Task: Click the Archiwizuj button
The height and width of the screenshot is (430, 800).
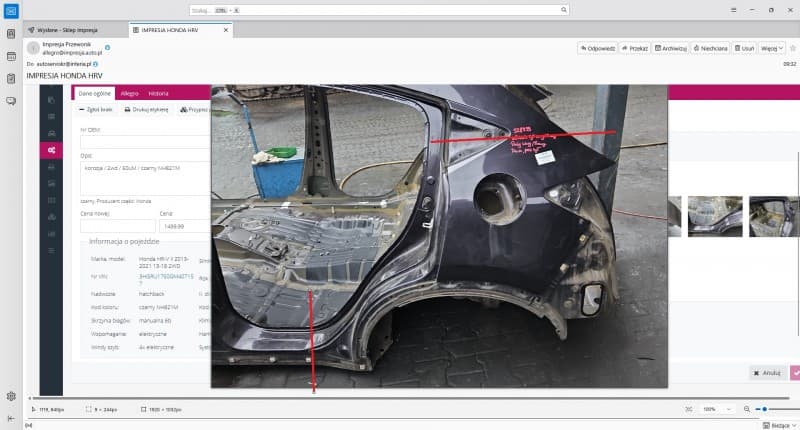Action: click(671, 48)
